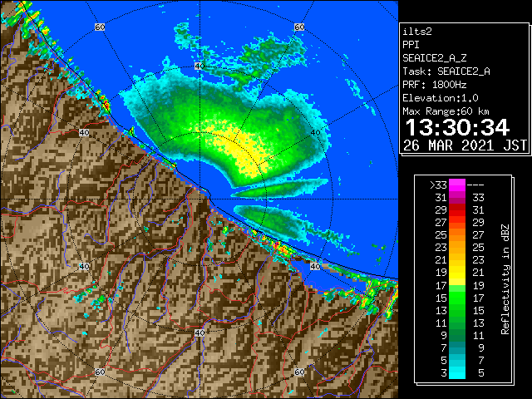
Task: Click the 60 km ring label northwest of radar
Action: click(x=100, y=27)
